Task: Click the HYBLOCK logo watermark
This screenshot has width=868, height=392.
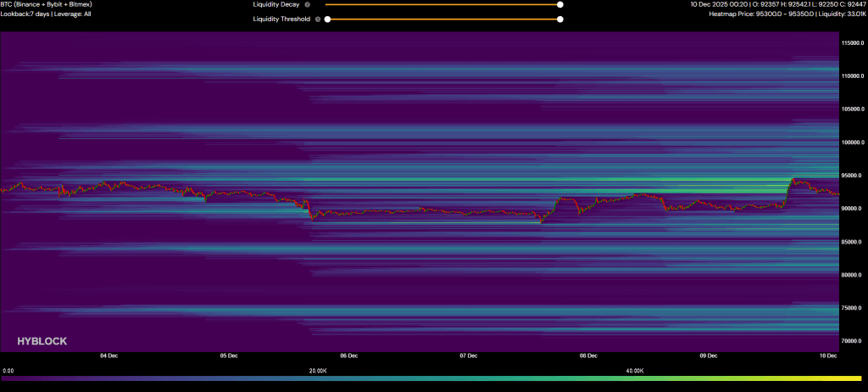Action: [42, 341]
